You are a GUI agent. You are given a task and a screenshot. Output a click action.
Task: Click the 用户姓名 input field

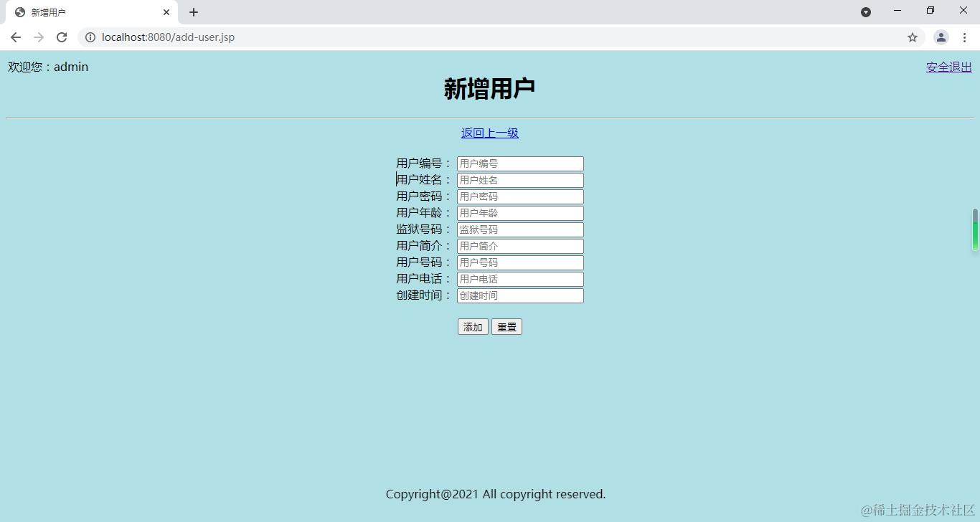tap(519, 180)
